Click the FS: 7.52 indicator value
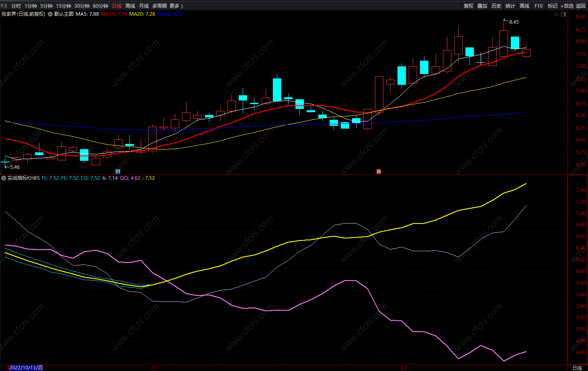This screenshot has width=588, height=371. tap(70, 178)
